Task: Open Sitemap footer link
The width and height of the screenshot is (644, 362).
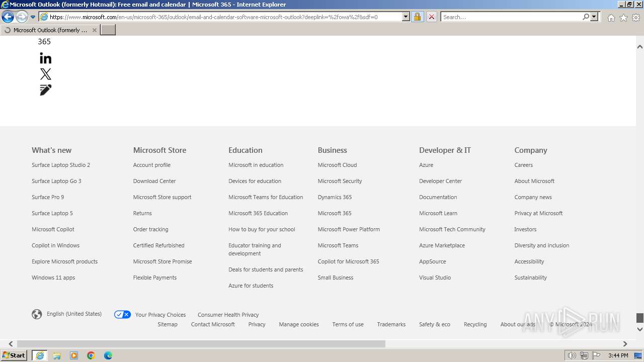Action: click(168, 324)
